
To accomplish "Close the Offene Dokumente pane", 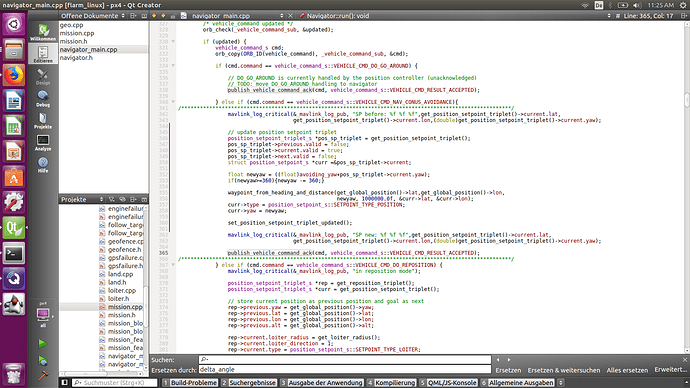I will [x=144, y=16].
